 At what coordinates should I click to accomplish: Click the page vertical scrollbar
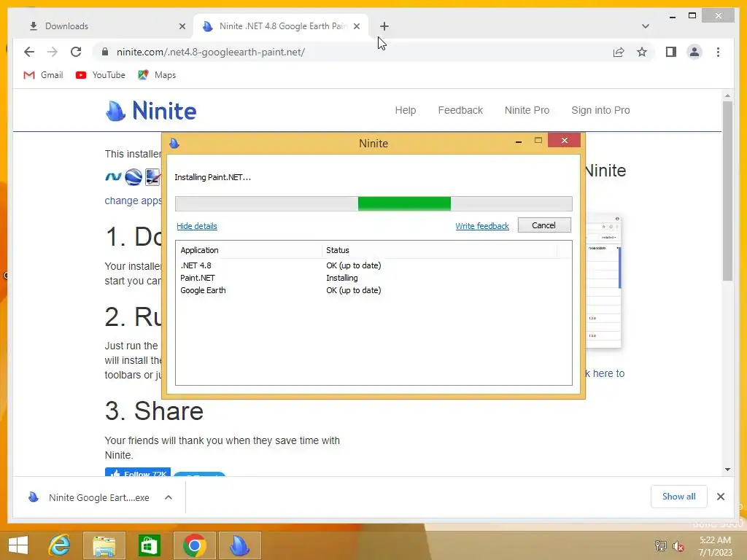(727, 190)
